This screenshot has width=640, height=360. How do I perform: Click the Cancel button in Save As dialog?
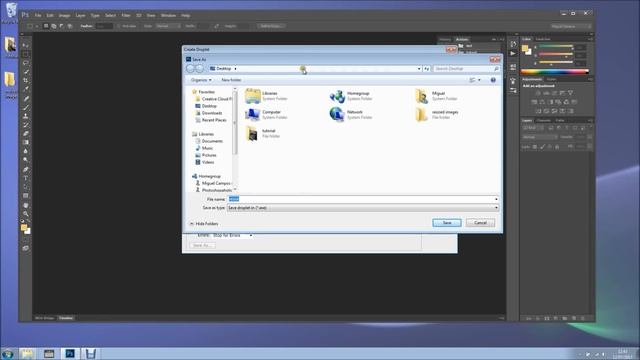click(x=480, y=223)
